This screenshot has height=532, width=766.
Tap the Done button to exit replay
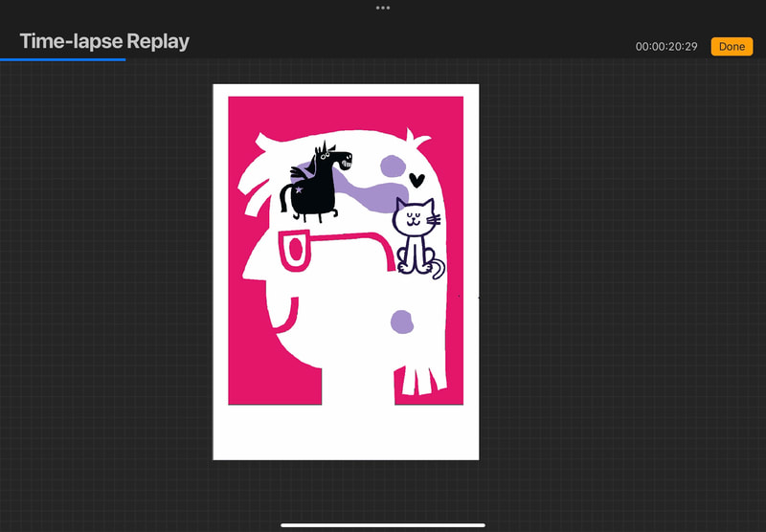(x=732, y=46)
